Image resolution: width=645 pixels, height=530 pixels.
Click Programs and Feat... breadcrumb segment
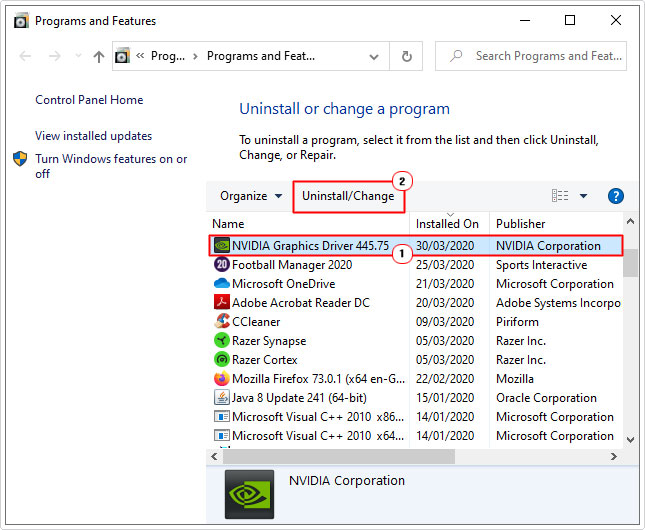[261, 56]
